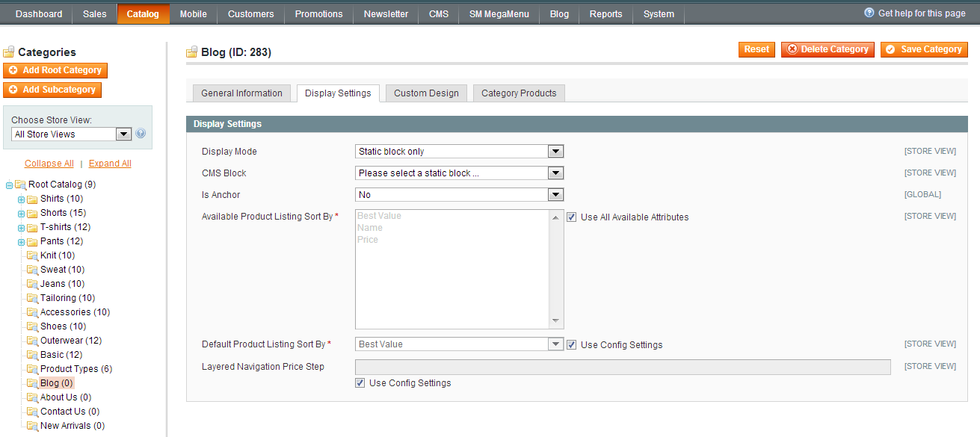
Task: Click the Root Catalog folder icon
Action: point(21,185)
